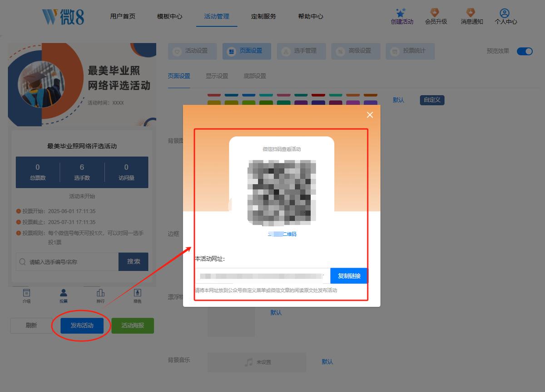Click 默认 link beside color swatches
The height and width of the screenshot is (392, 545).
pyautogui.click(x=398, y=100)
